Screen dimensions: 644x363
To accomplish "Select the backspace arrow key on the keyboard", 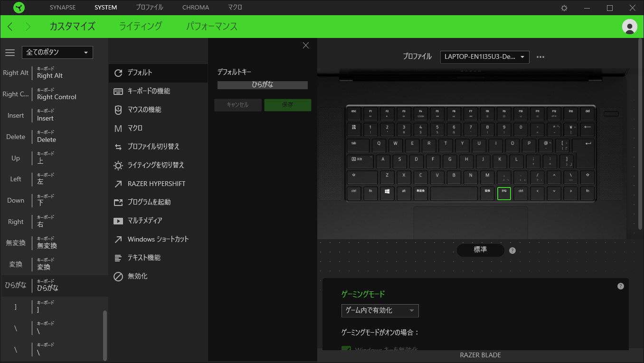I will (x=587, y=129).
